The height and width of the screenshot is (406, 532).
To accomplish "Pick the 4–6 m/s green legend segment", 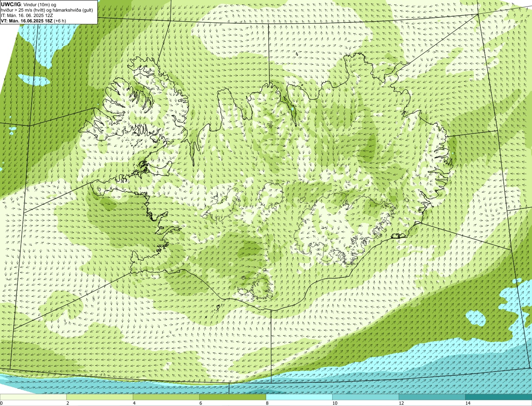I will tap(166, 397).
